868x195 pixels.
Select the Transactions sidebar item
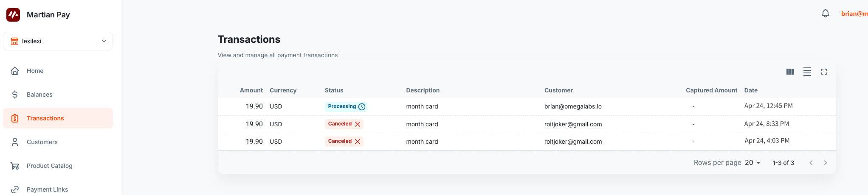pyautogui.click(x=45, y=118)
